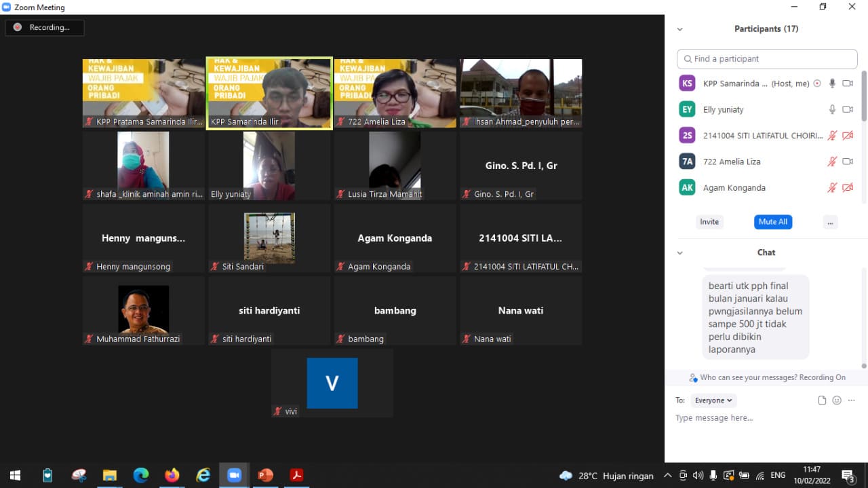
Task: Select Muhammad Fathurrazi's video tile
Action: pyautogui.click(x=144, y=310)
